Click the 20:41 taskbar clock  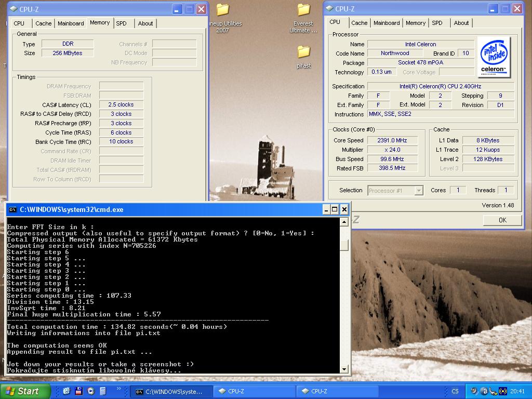click(517, 391)
